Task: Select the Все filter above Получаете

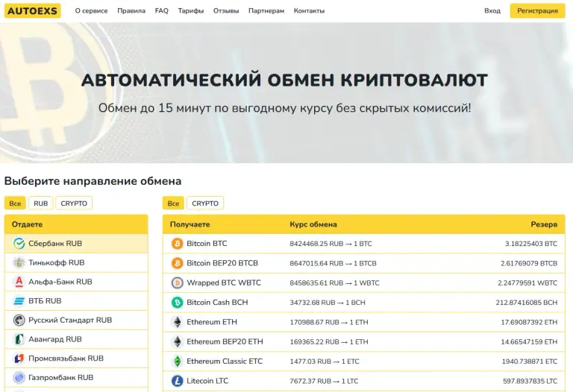Action: click(x=173, y=203)
